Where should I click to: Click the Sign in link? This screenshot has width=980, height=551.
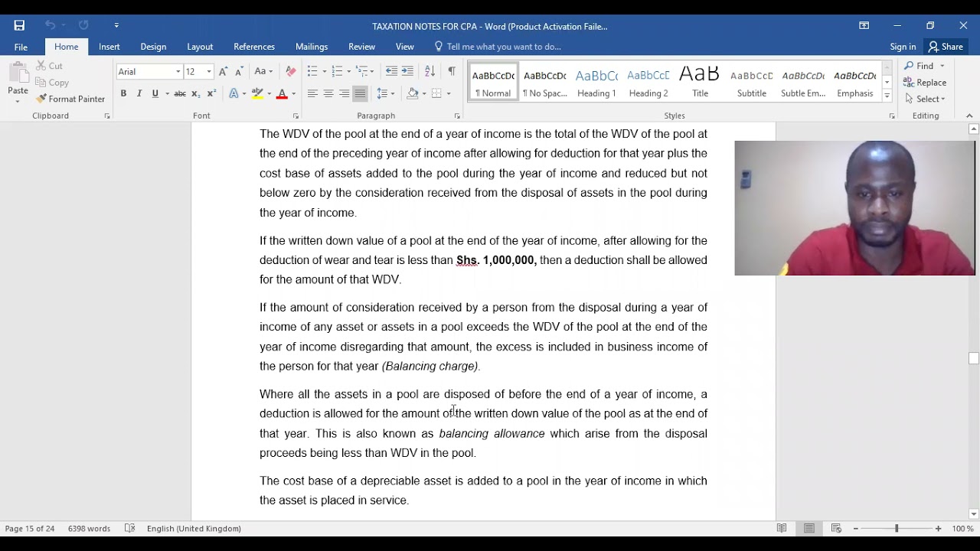tap(903, 47)
